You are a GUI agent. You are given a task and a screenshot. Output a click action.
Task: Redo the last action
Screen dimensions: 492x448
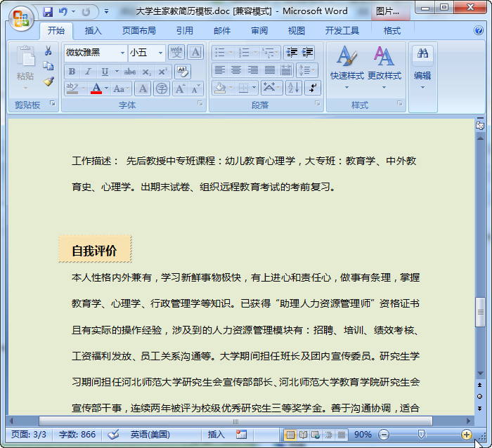pos(86,12)
